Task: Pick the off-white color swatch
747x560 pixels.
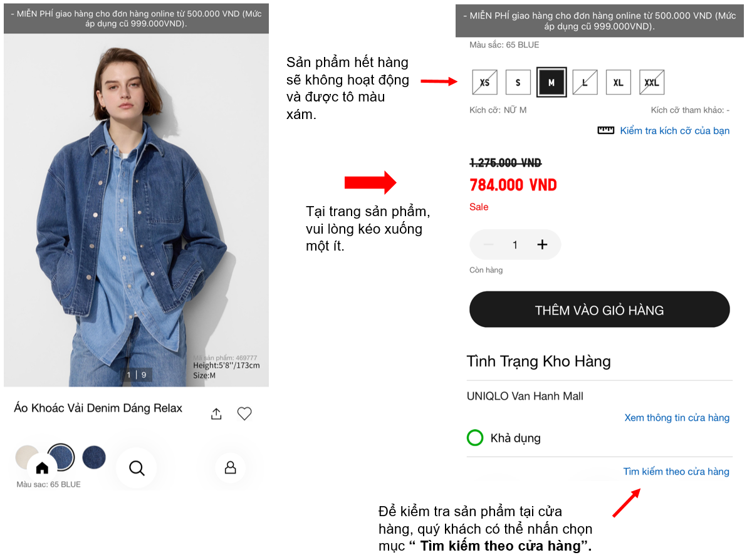Action: click(25, 456)
